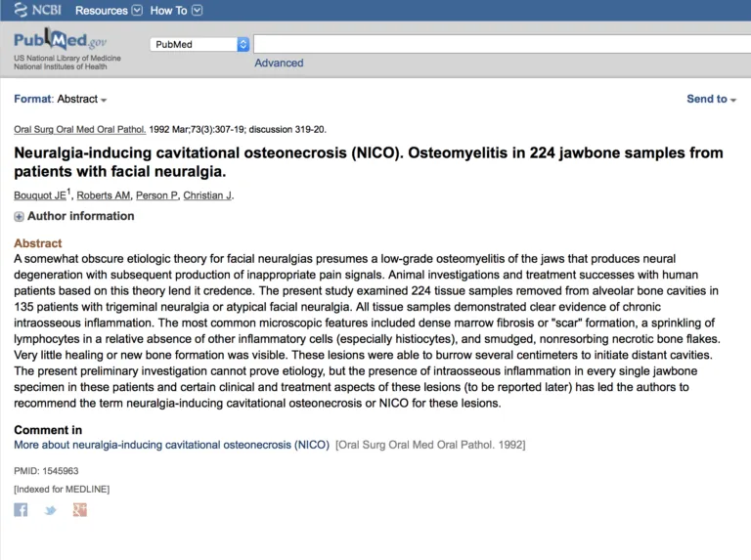
Task: Open author link Bouquot JE
Action: pos(40,195)
